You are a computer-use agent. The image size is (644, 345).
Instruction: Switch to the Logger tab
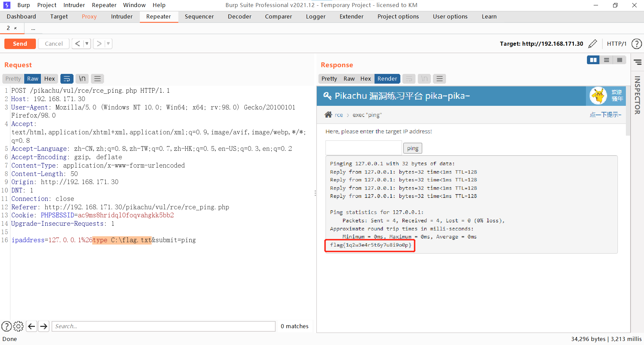(x=316, y=16)
